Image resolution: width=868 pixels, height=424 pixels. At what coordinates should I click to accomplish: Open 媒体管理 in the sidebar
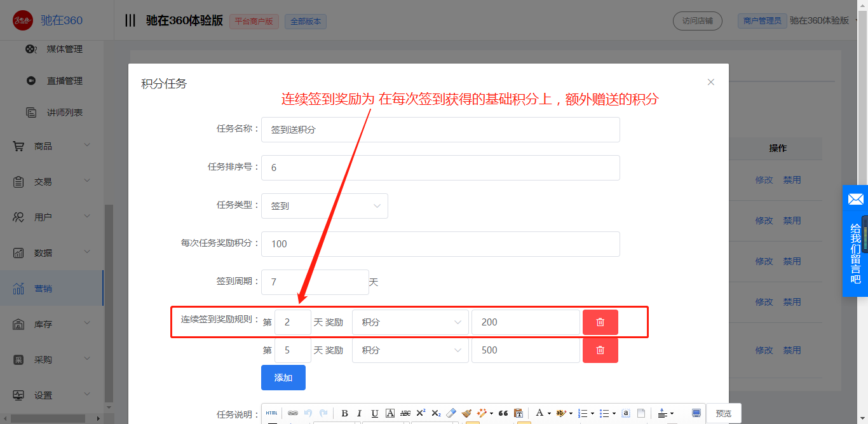click(64, 49)
